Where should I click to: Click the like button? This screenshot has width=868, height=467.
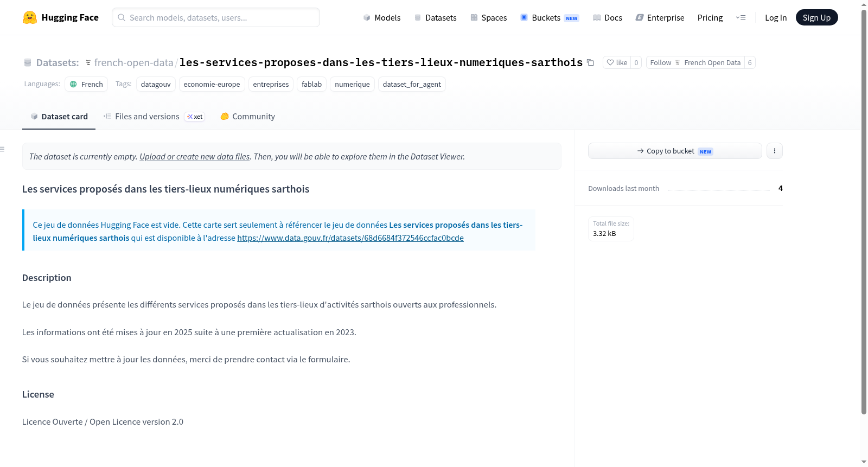(x=617, y=62)
